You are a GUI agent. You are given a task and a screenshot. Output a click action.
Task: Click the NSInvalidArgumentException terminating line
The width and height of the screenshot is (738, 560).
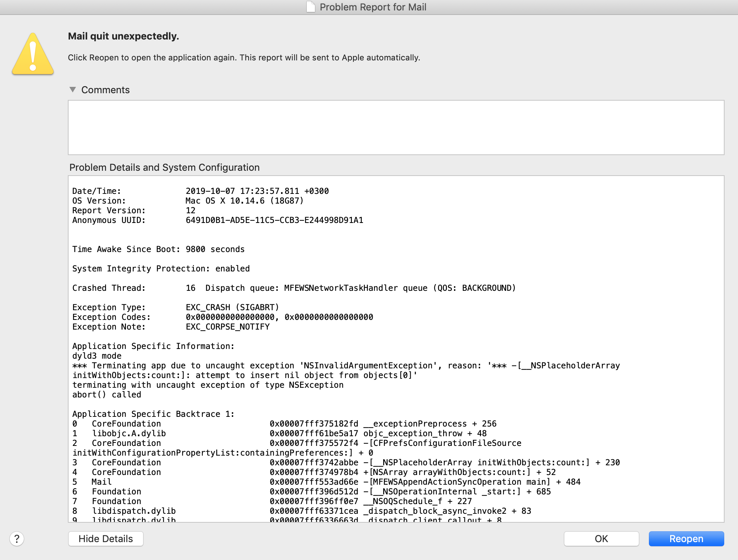click(x=346, y=370)
